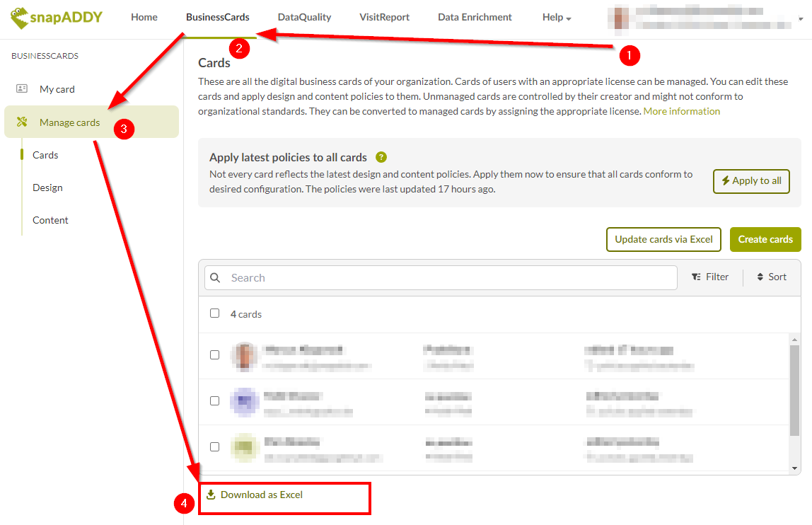This screenshot has width=812, height=525.
Task: Click the My card sidebar icon
Action: [22, 89]
